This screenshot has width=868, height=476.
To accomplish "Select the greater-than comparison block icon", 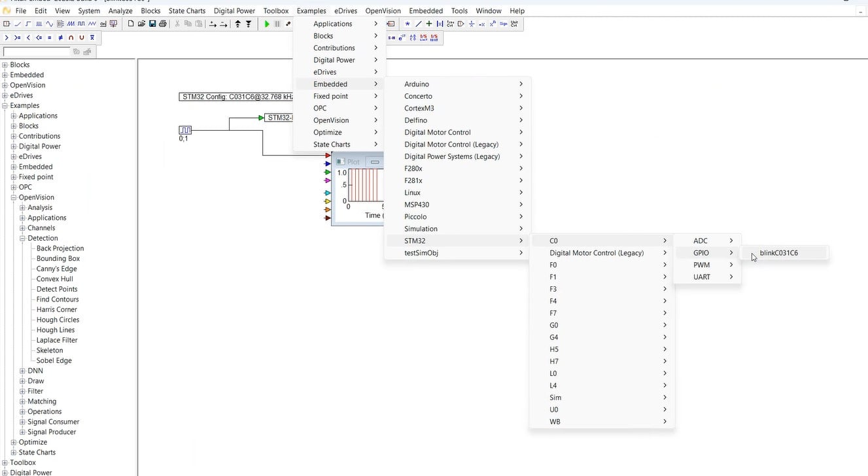I will [x=7, y=38].
